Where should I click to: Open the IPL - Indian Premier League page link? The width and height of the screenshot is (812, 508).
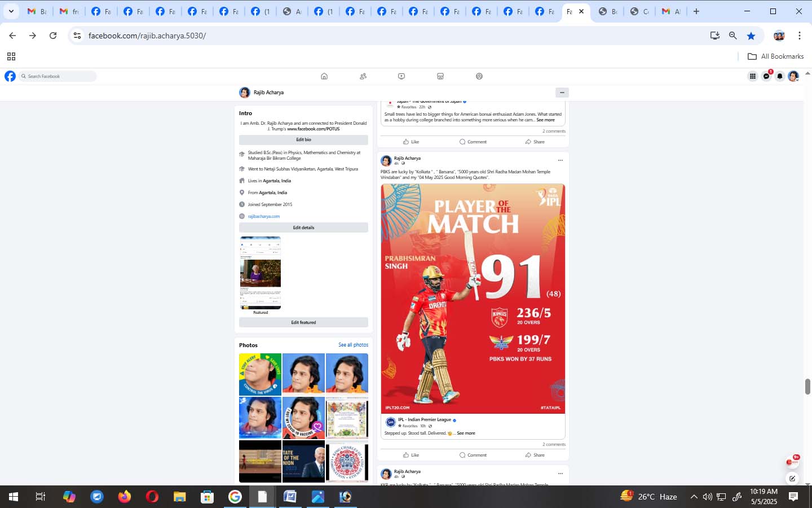point(425,419)
